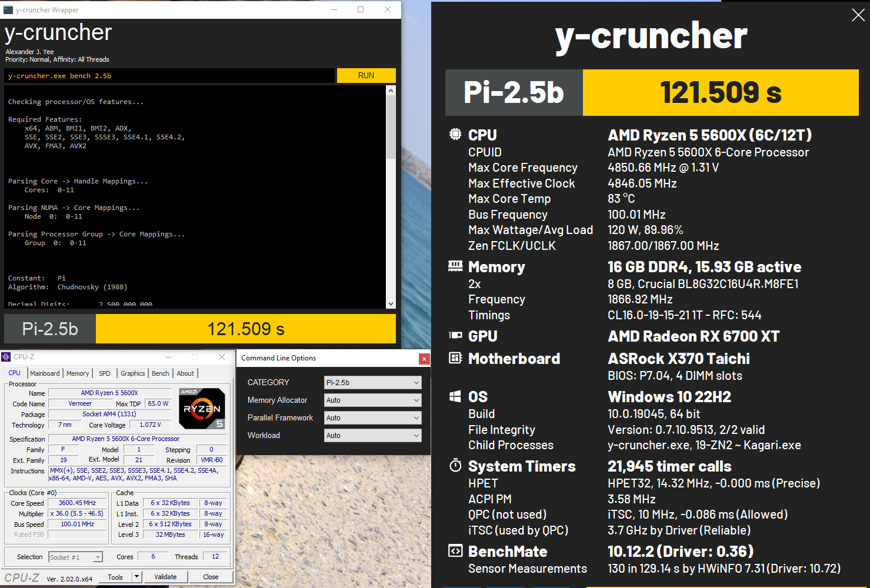Screen dimensions: 870x588
Task: Switch to the CPU tab in CPU-Z
Action: [x=14, y=373]
